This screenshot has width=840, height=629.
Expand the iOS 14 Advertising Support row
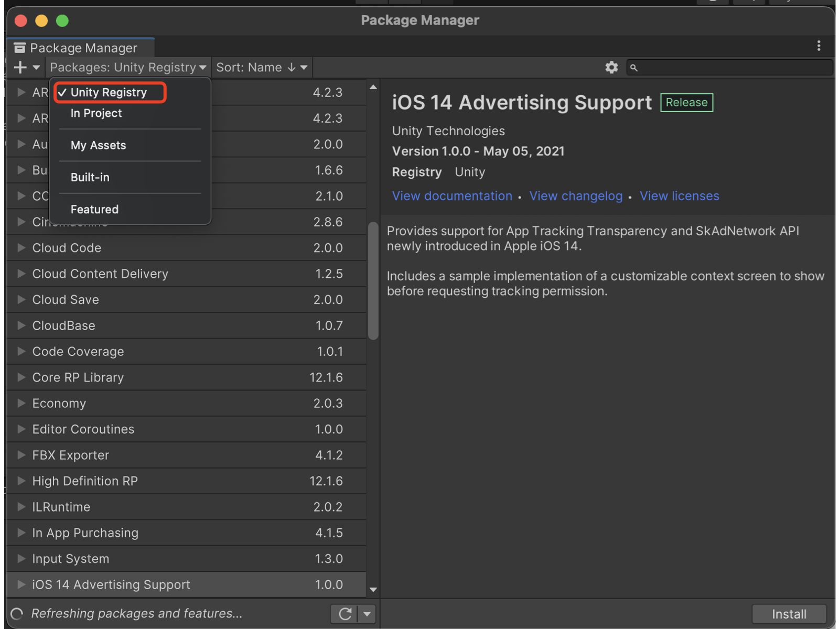21,584
